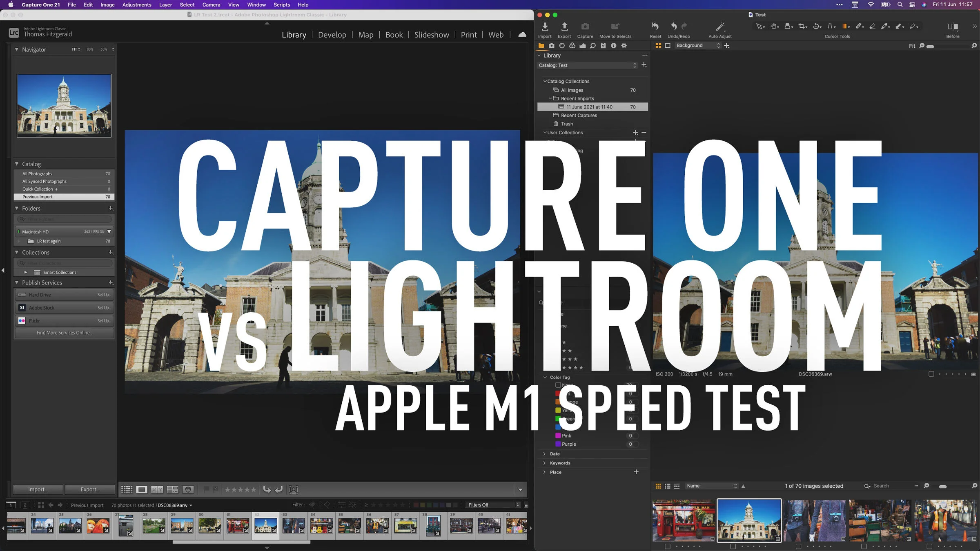The width and height of the screenshot is (980, 551).
Task: Open the Metadata info tool tab
Action: (x=613, y=46)
